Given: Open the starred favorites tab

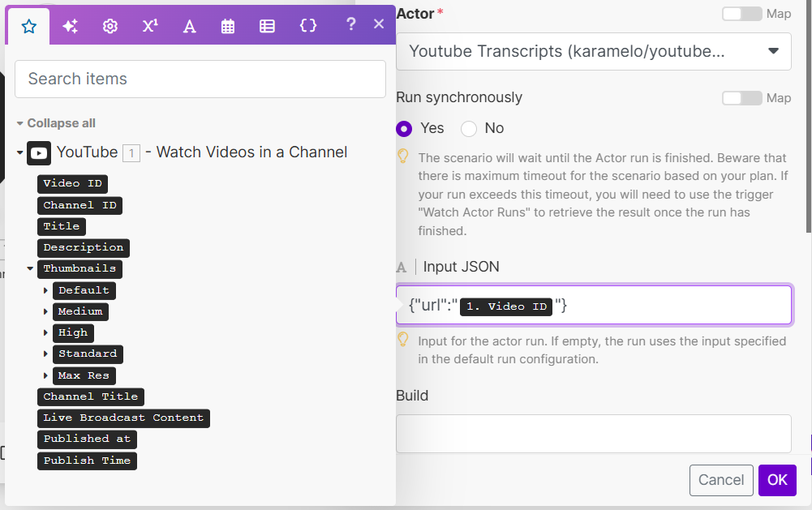Looking at the screenshot, I should tap(29, 26).
